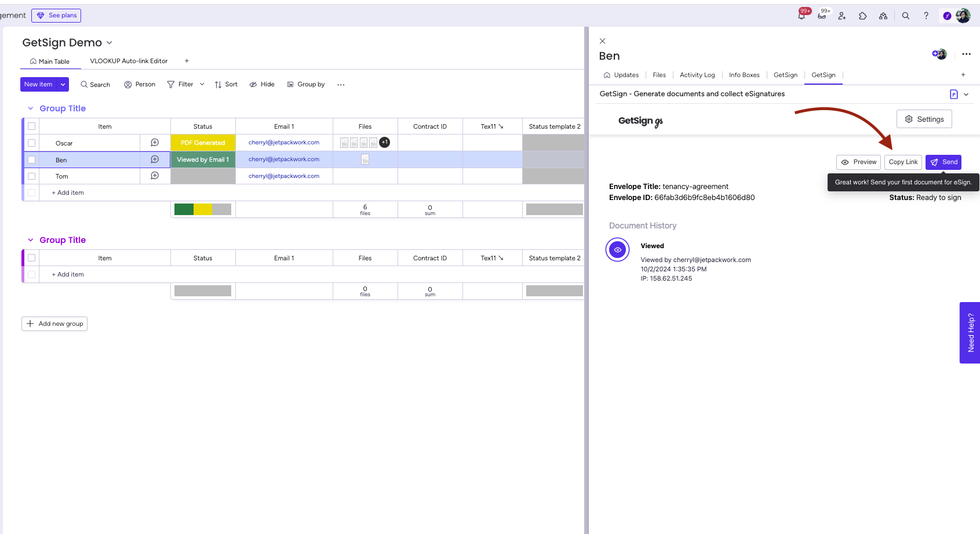Viewport: 980px width, 534px height.
Task: Click the user profile avatar
Action: tap(963, 16)
